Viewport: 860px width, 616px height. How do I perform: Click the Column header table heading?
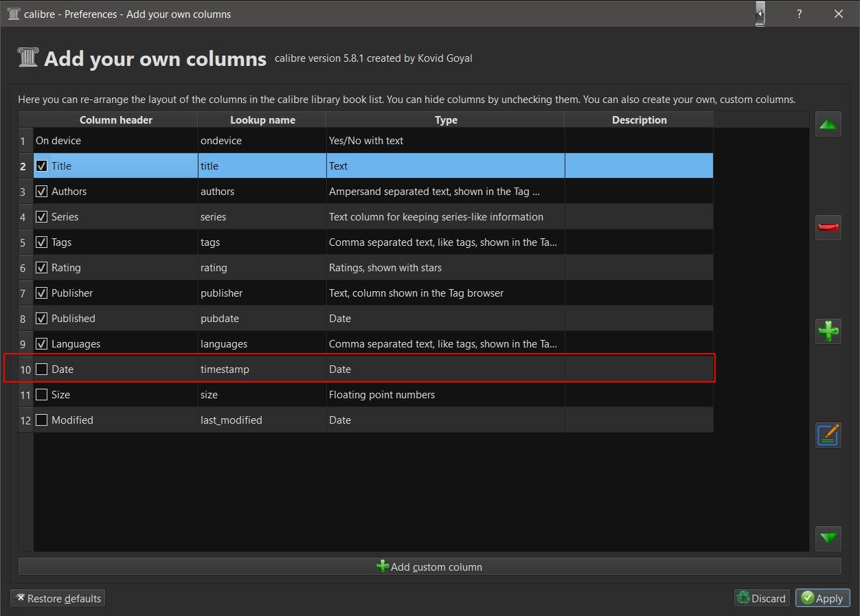pyautogui.click(x=115, y=120)
